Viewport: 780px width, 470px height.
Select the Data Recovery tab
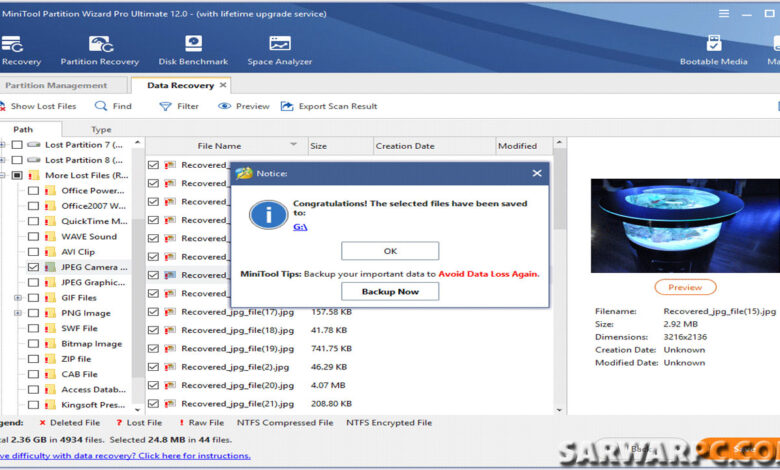pyautogui.click(x=180, y=85)
